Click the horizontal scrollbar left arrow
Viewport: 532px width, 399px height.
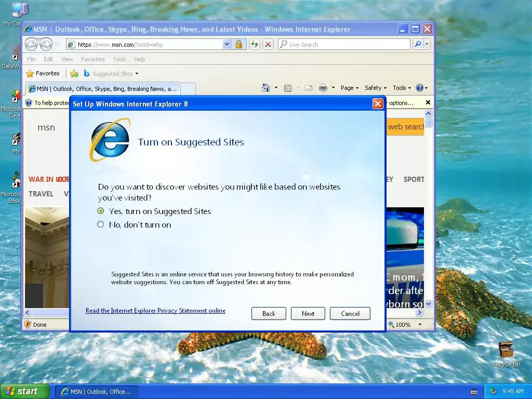(28, 312)
